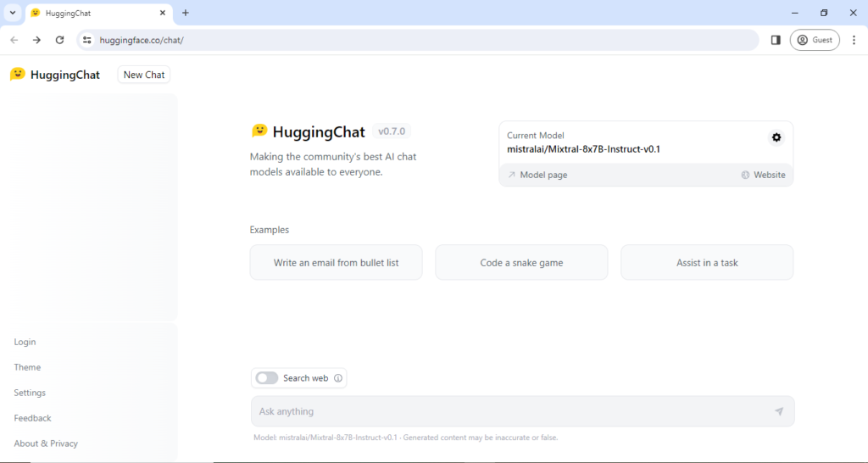The height and width of the screenshot is (463, 868).
Task: Click the Search web info icon
Action: [x=338, y=378]
